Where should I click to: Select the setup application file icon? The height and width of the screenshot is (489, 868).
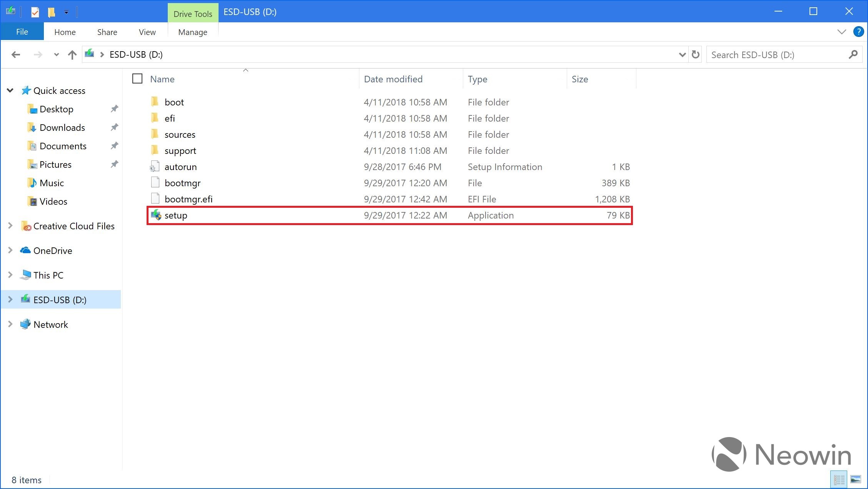click(156, 215)
